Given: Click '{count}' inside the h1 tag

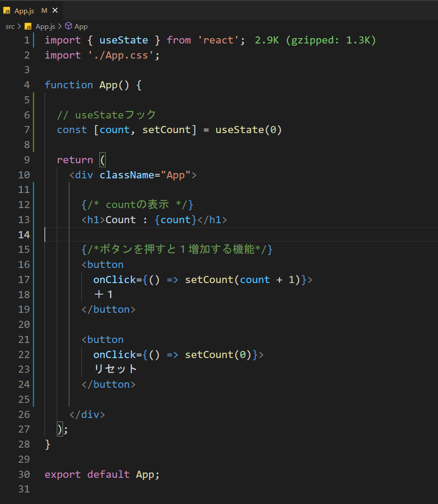Looking at the screenshot, I should (176, 220).
